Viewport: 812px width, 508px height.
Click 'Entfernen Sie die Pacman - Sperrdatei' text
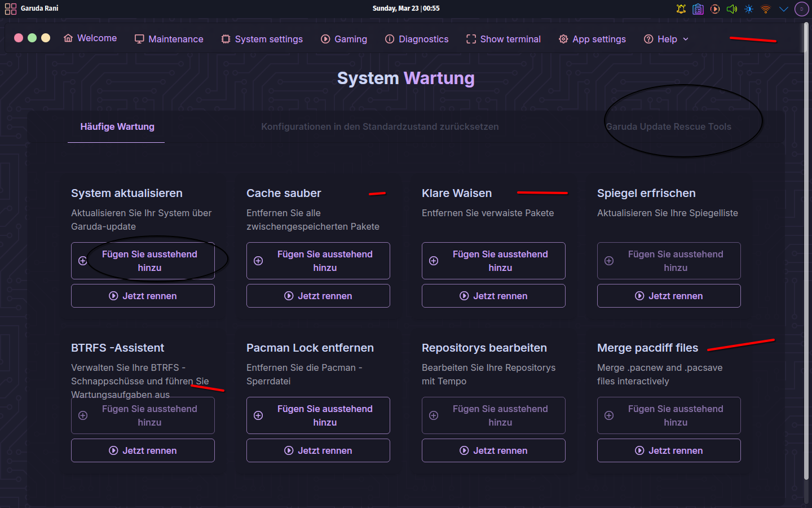click(304, 374)
